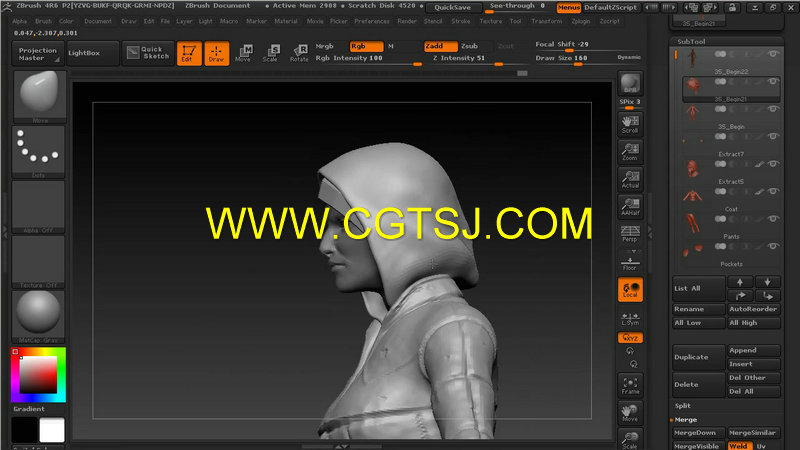Click the Z Intensity slider
This screenshot has height=450, width=800.
469,60
